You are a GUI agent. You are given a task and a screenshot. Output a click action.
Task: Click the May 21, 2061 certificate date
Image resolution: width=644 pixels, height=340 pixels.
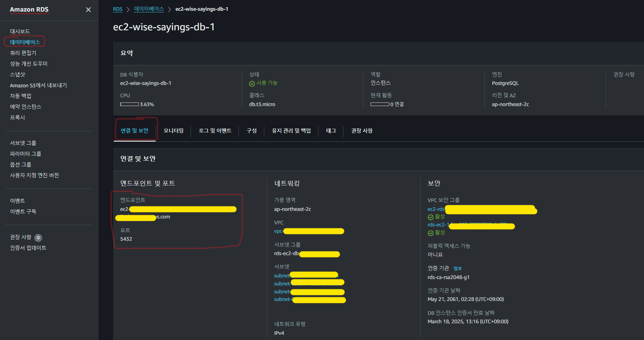[466, 299]
